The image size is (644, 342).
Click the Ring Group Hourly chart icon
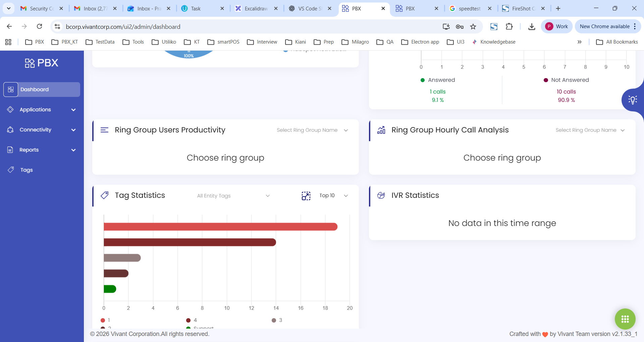pos(381,130)
